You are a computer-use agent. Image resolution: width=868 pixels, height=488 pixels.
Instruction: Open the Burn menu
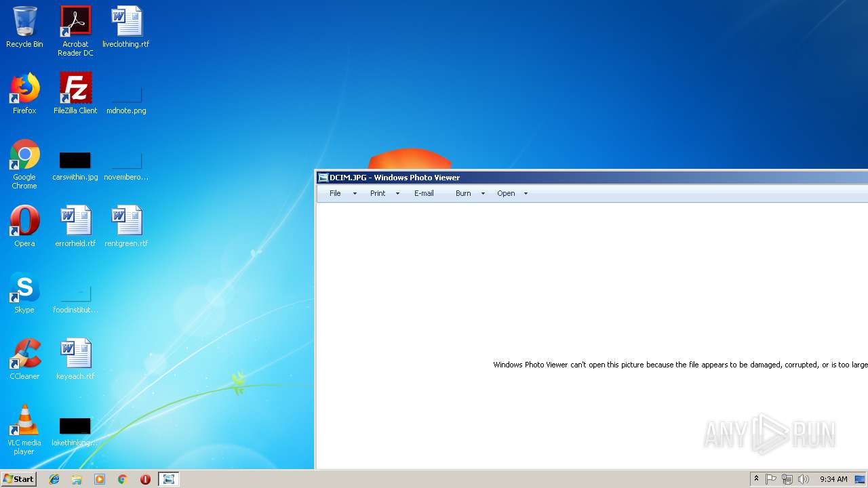click(463, 193)
